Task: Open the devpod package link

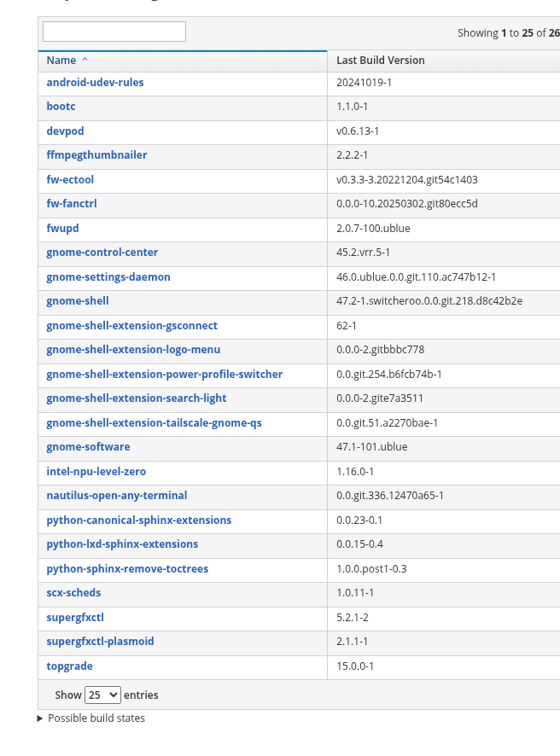Action: (x=65, y=131)
